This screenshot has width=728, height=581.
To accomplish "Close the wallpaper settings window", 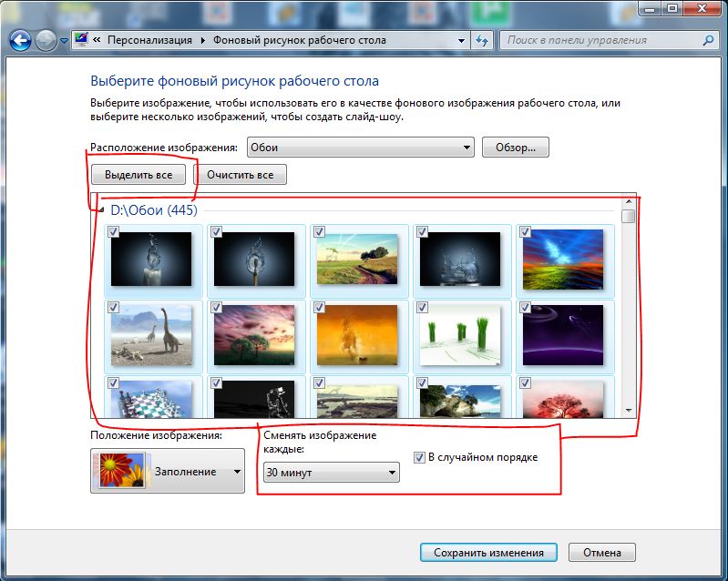I will click(702, 8).
